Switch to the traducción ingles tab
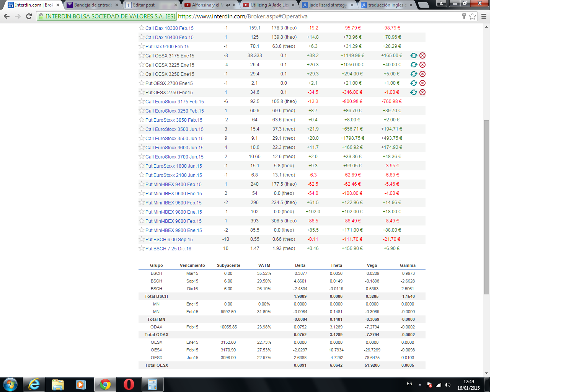Screen dimensions: 574x392 (x=387, y=5)
